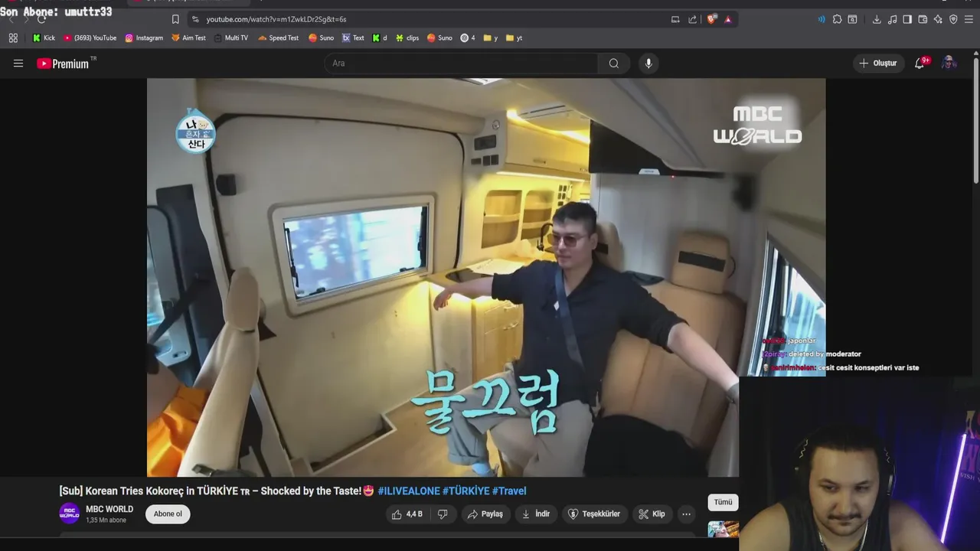Screen dimensions: 980x551
Task: Dislike the video with thumbs down
Action: 443,514
